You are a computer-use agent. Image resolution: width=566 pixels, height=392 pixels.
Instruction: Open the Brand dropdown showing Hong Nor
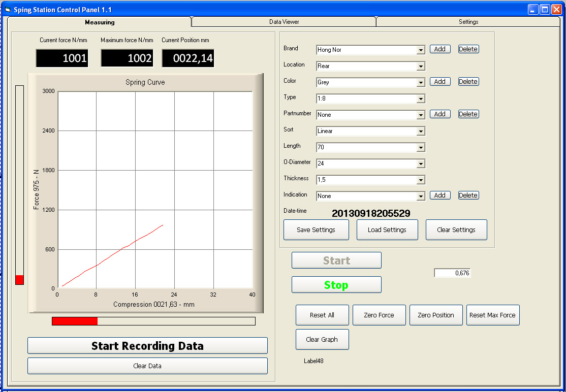click(x=420, y=50)
